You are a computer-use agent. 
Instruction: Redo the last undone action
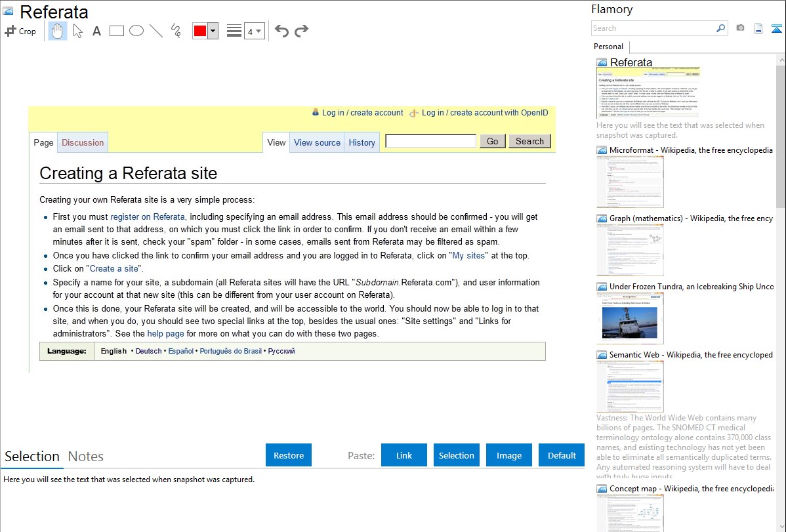pyautogui.click(x=301, y=31)
